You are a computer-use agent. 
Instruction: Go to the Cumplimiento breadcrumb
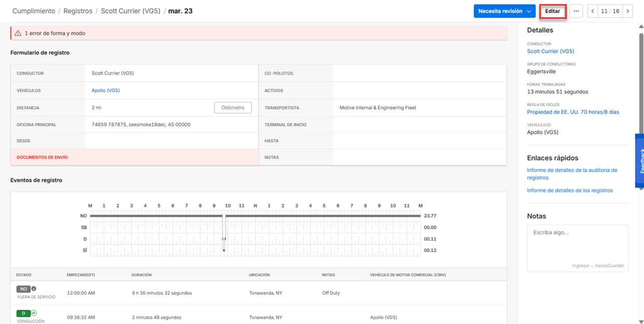pyautogui.click(x=33, y=11)
